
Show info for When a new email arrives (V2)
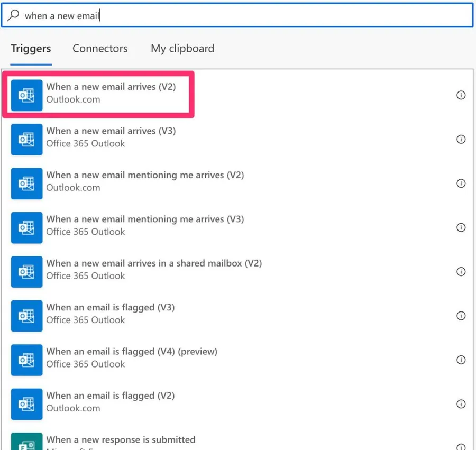coord(461,95)
